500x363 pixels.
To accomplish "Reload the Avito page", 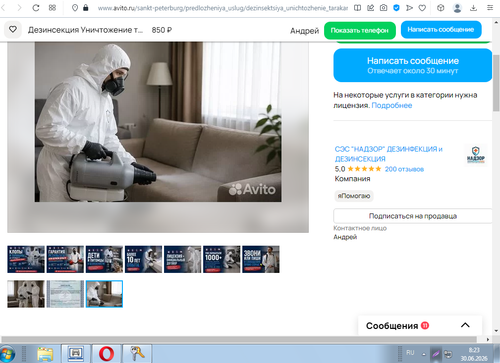I will click(x=36, y=8).
